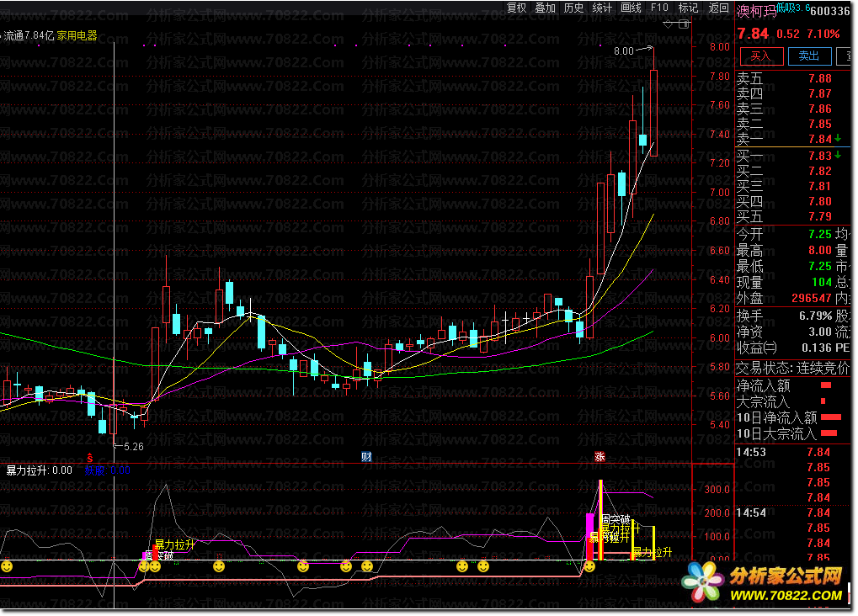
Task: Click the 今开 open price 7.25
Action: [x=820, y=234]
